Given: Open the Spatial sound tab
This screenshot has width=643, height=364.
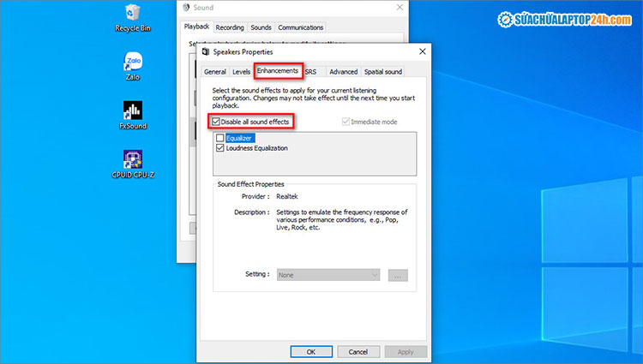Looking at the screenshot, I should (382, 72).
